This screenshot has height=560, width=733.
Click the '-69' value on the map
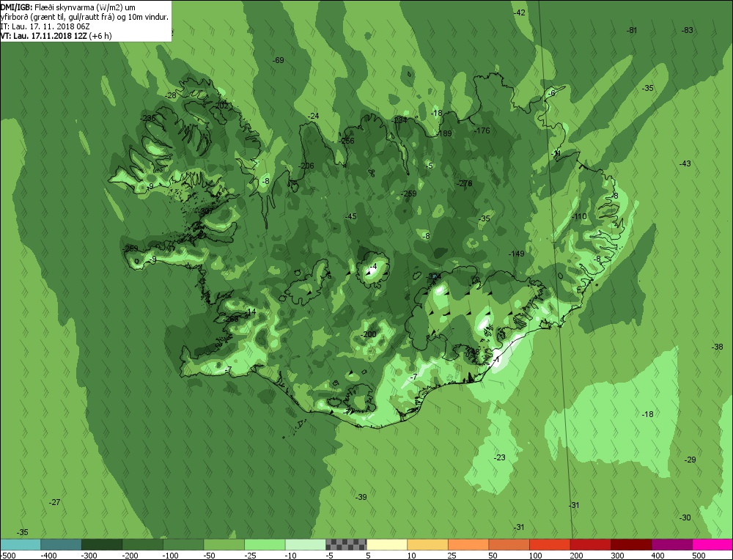[278, 60]
